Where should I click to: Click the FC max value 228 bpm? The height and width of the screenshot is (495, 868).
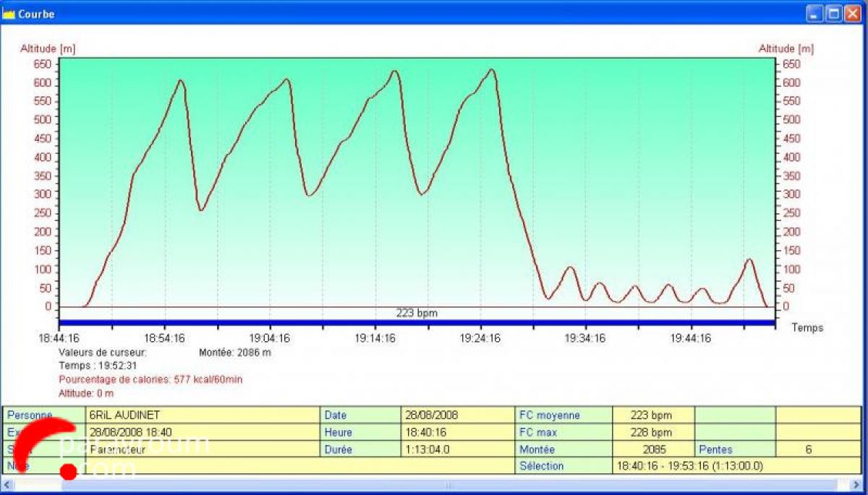(652, 433)
